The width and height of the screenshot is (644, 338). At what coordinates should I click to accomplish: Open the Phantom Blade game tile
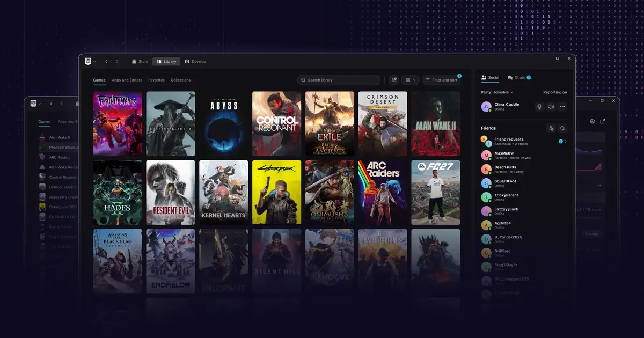pos(171,123)
